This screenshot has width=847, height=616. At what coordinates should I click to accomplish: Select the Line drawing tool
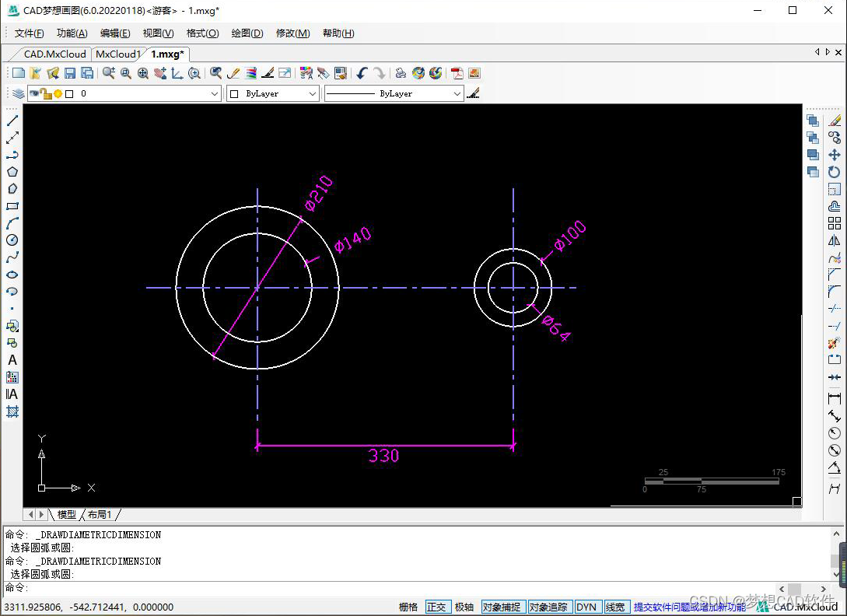click(x=12, y=121)
